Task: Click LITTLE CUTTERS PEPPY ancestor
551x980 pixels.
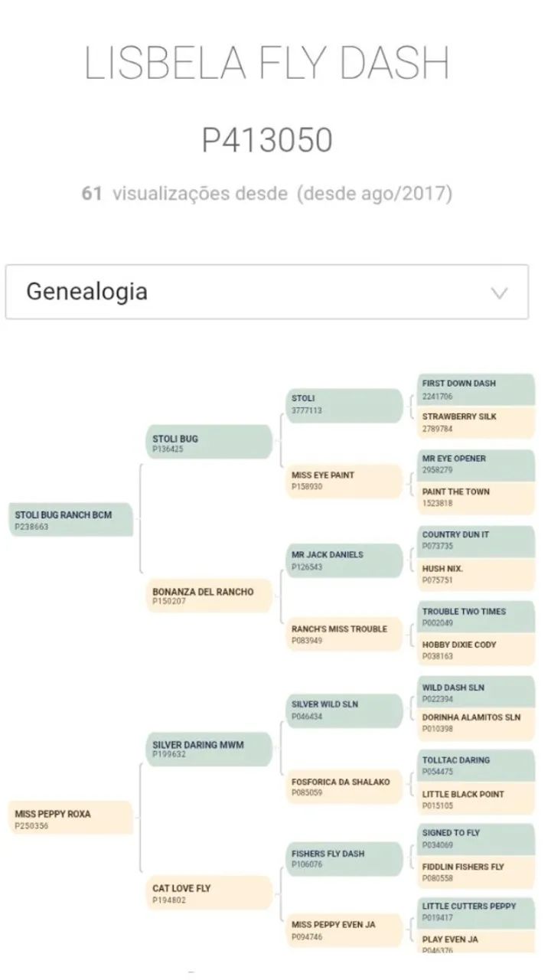Action: (x=476, y=912)
